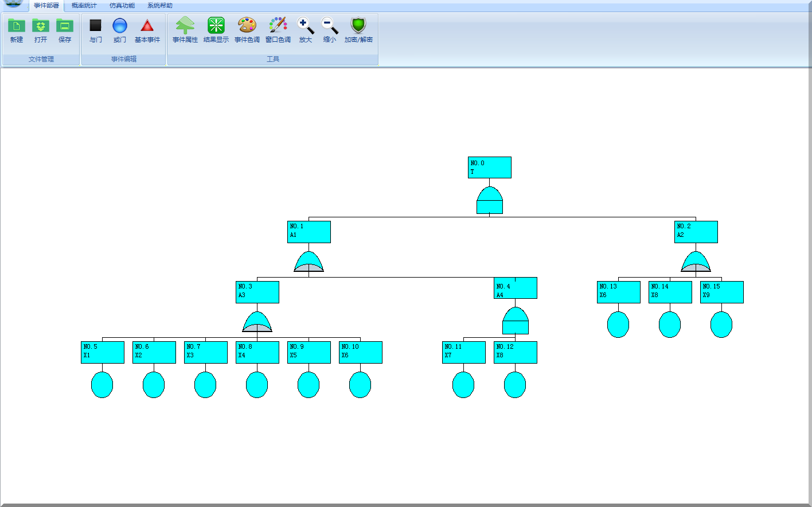
Task: Switch to the 概率统计 tab
Action: click(x=84, y=6)
